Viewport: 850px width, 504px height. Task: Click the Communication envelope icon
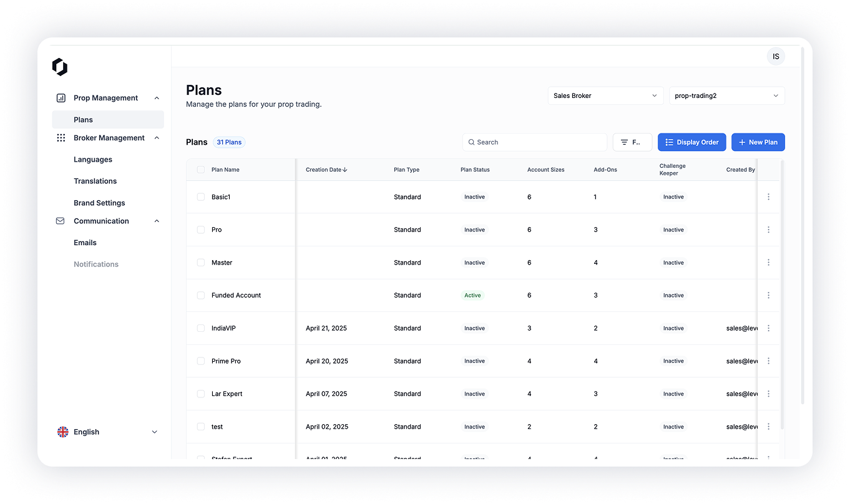[x=61, y=221]
